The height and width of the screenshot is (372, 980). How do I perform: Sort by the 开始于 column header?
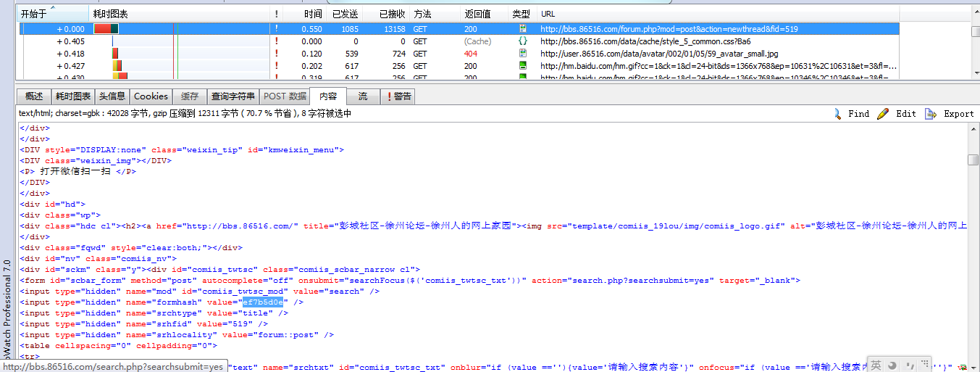pos(53,14)
